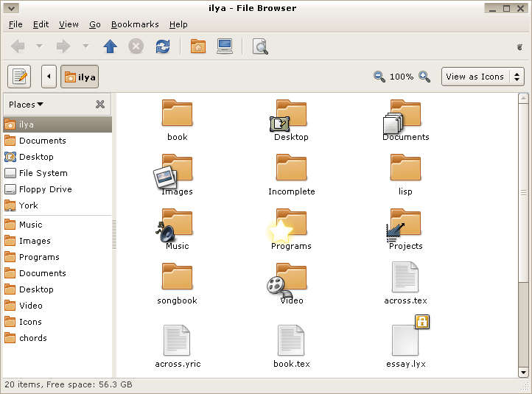Click the Search for files icon
Image resolution: width=532 pixels, height=394 pixels.
click(260, 46)
